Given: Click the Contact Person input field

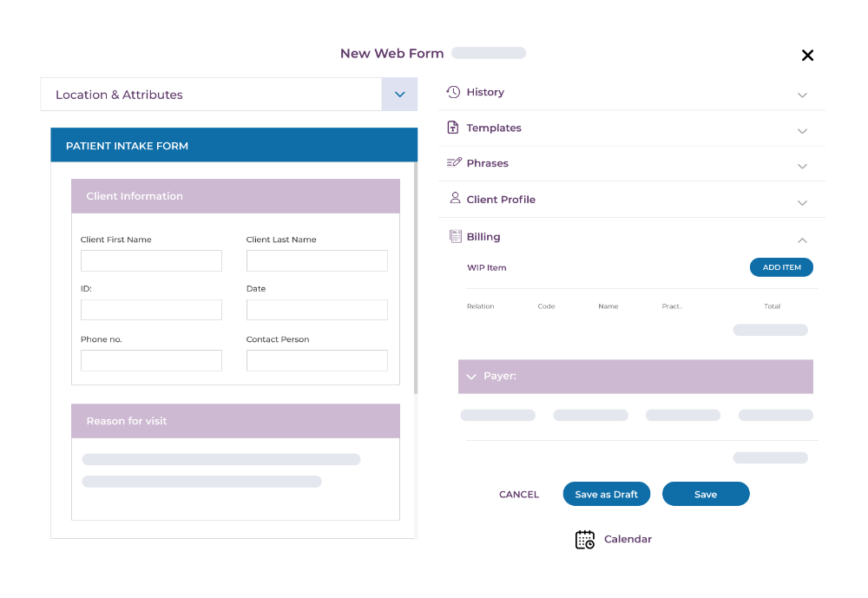Looking at the screenshot, I should tap(317, 361).
